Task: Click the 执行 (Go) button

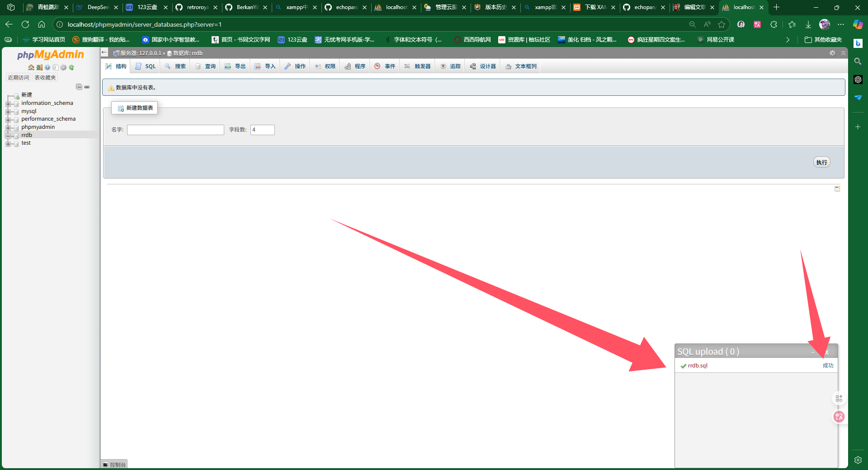Action: pos(821,162)
